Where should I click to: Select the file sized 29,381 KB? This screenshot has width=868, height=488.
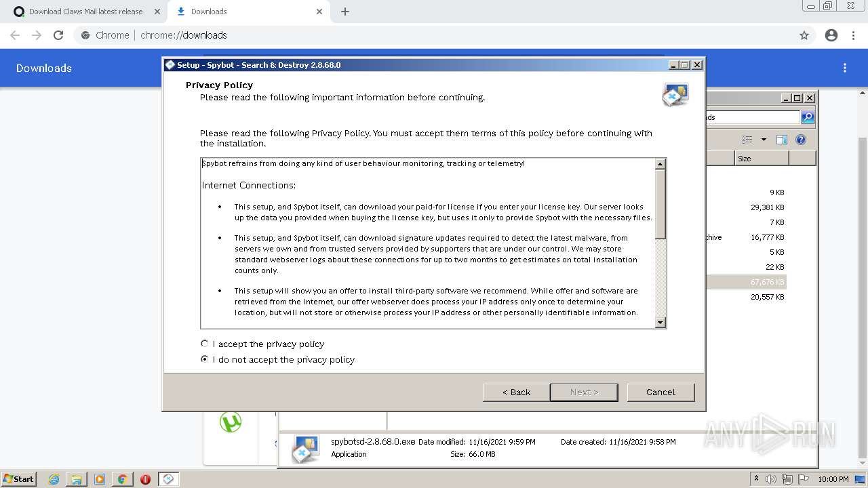[767, 207]
